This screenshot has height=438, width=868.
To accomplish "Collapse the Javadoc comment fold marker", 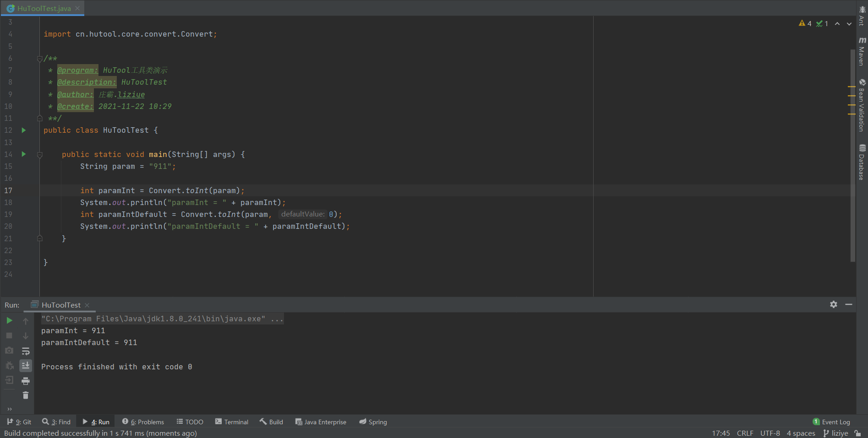I will (40, 59).
